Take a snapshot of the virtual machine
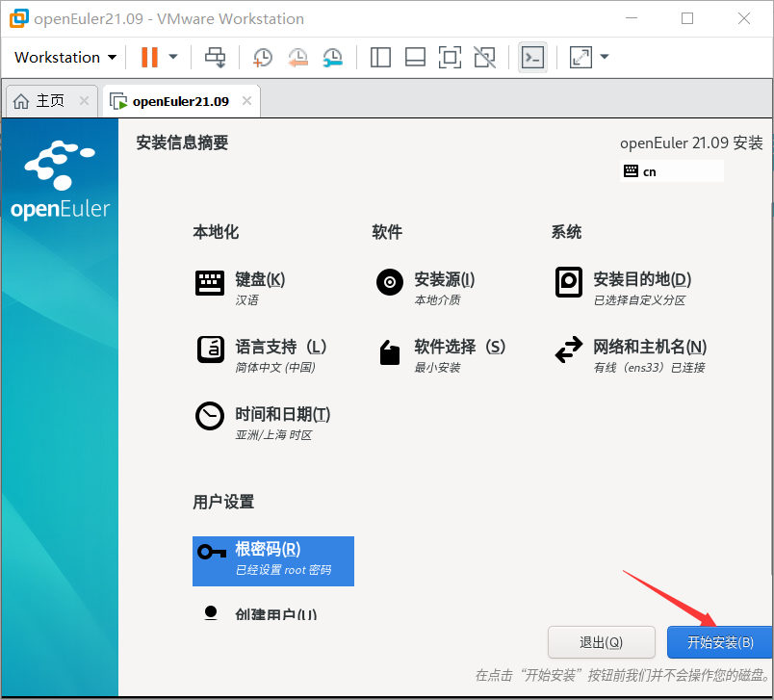The height and width of the screenshot is (700, 774). (263, 57)
